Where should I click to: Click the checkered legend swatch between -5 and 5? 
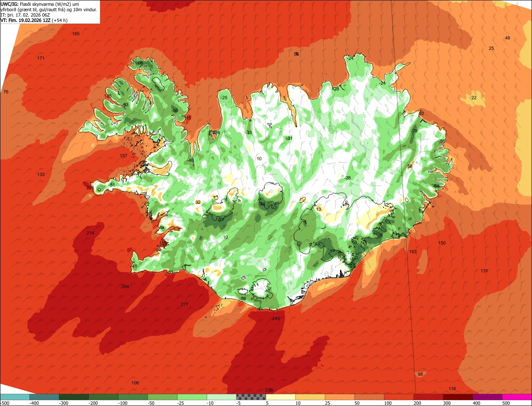[251, 397]
